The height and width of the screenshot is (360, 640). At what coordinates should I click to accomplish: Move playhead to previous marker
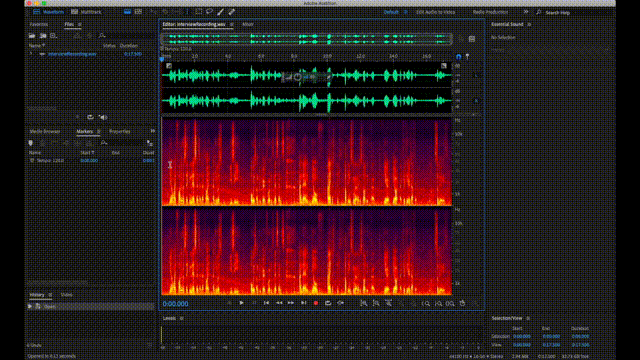tap(266, 303)
